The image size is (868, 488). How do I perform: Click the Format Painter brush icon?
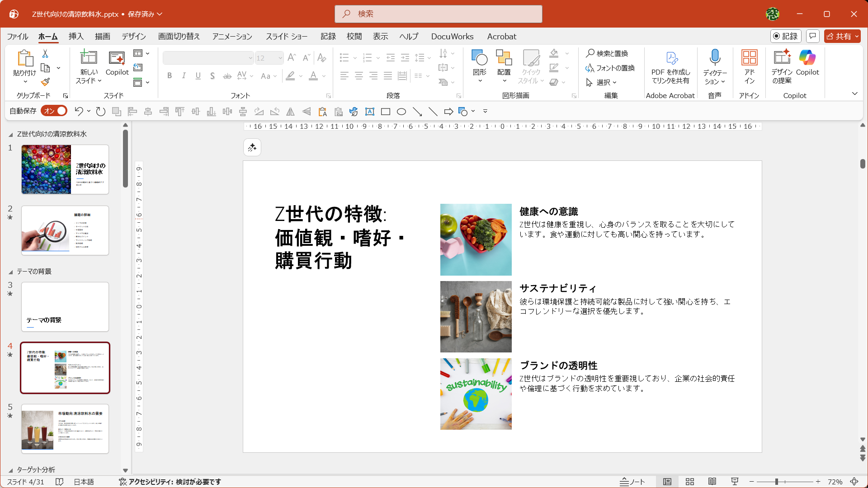pyautogui.click(x=45, y=82)
